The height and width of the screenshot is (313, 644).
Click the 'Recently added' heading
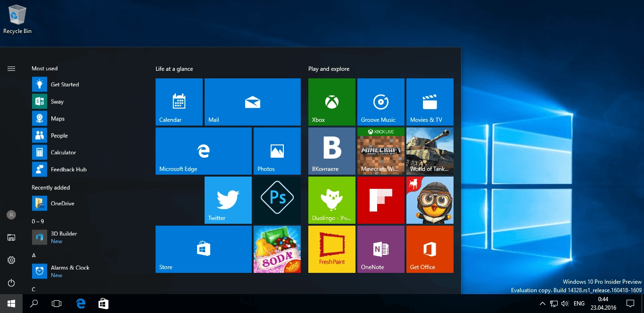click(50, 187)
